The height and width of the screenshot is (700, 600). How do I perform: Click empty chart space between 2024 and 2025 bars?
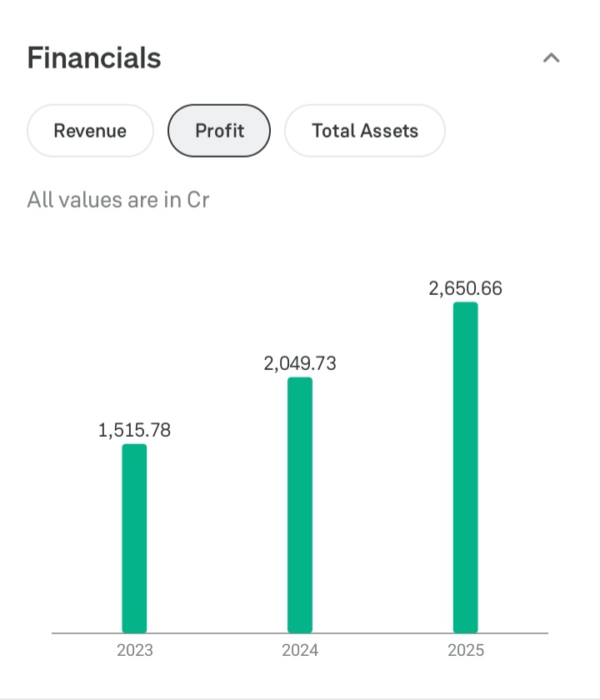(x=383, y=542)
